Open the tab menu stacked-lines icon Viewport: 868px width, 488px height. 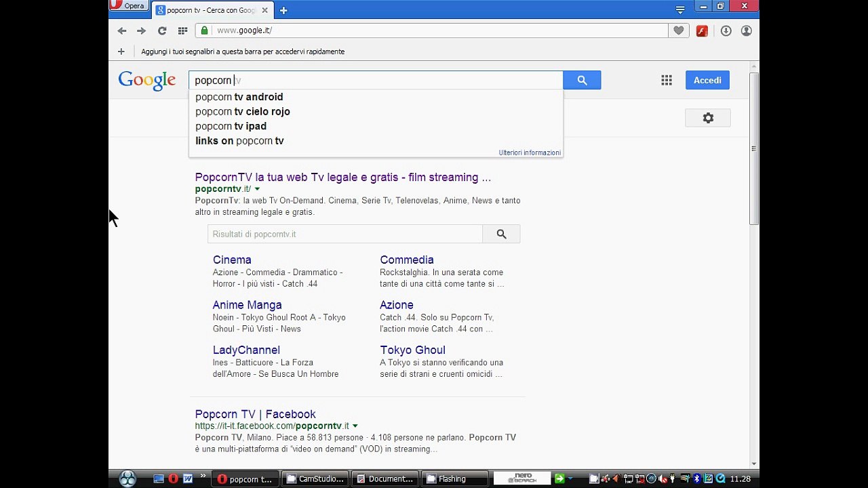click(x=680, y=10)
